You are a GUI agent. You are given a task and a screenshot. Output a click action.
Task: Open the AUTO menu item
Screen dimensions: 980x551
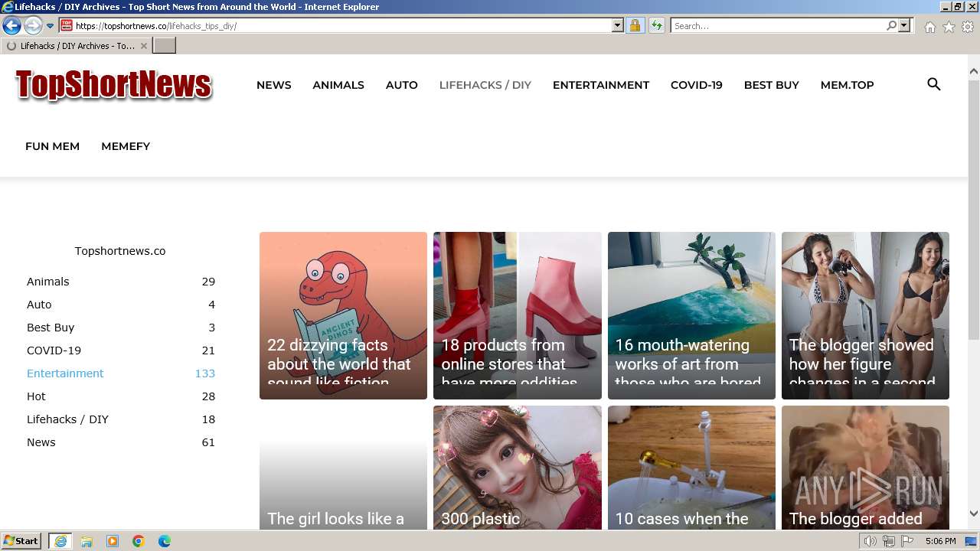[x=402, y=85]
